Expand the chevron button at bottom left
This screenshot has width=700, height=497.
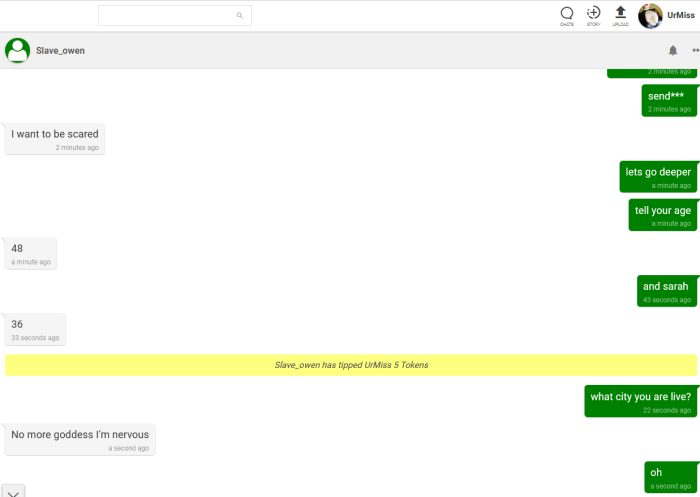click(x=13, y=491)
